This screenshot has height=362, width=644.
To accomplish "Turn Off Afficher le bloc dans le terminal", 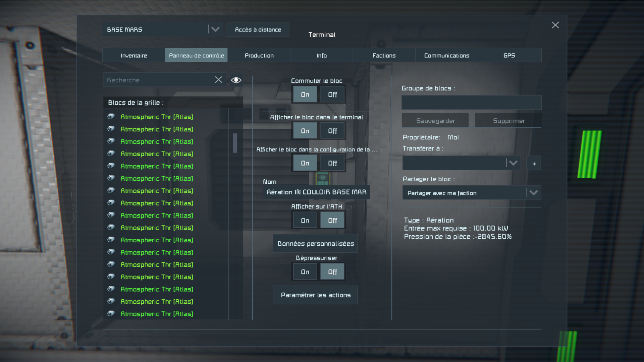I will click(332, 131).
